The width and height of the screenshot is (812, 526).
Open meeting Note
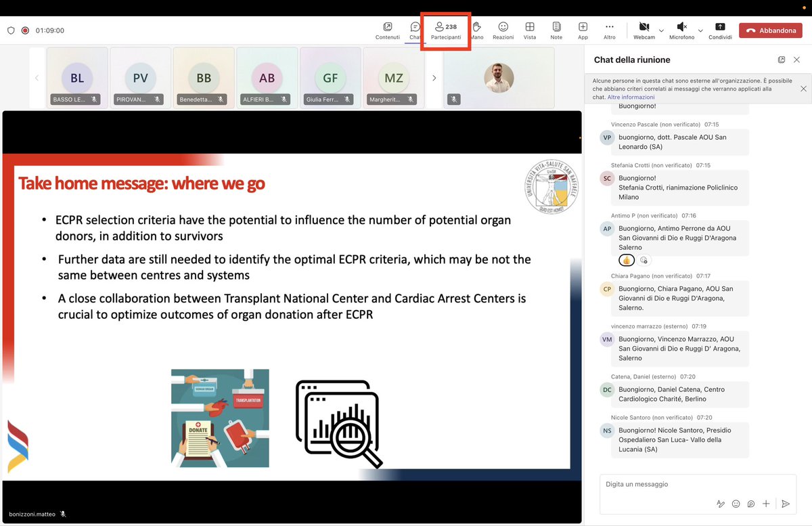[x=556, y=30]
